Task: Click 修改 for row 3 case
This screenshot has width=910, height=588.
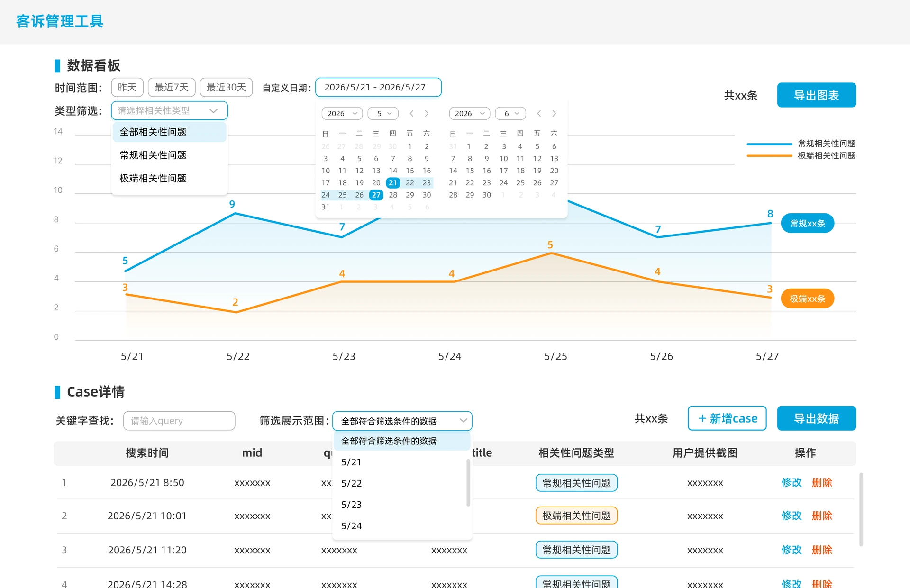Action: (792, 550)
